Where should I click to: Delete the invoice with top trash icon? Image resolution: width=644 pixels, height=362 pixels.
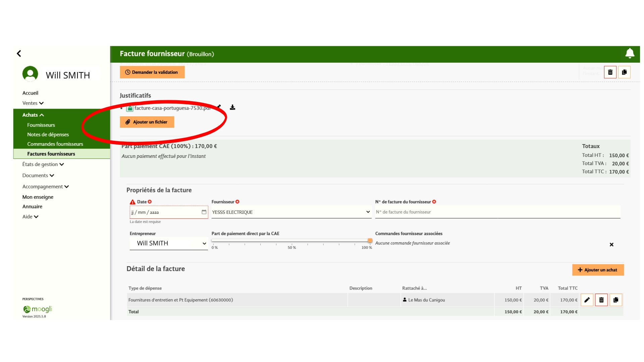(610, 72)
